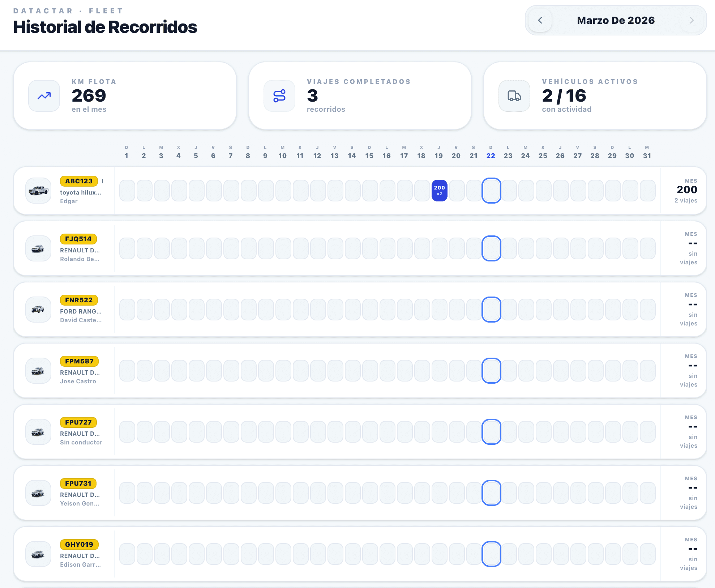Viewport: 715px width, 588px height.
Task: Click the 200 km trip badge on day 19
Action: (439, 191)
